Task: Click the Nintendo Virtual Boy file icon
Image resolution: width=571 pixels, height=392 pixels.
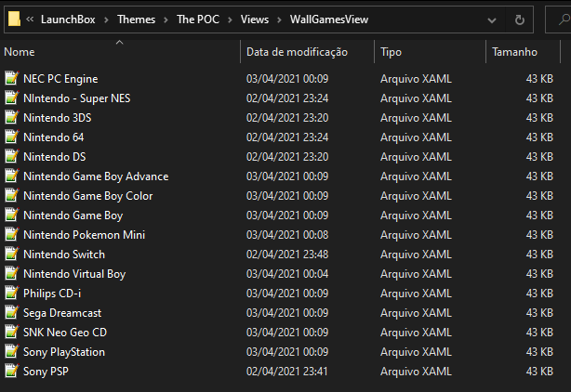Action: 12,274
